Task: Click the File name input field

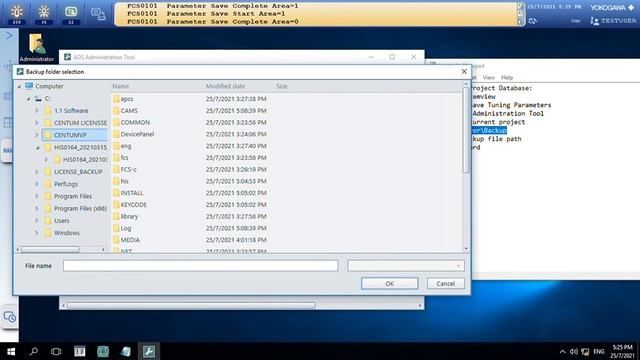Action: 200,266
